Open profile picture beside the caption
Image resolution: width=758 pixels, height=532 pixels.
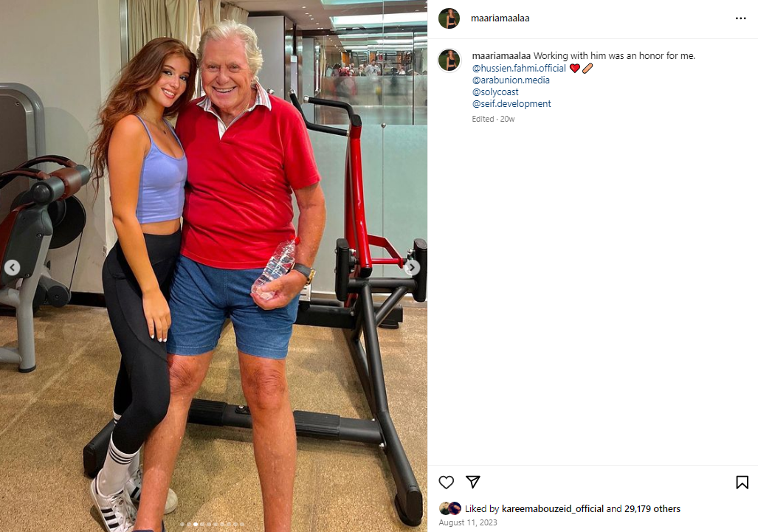[x=449, y=61]
